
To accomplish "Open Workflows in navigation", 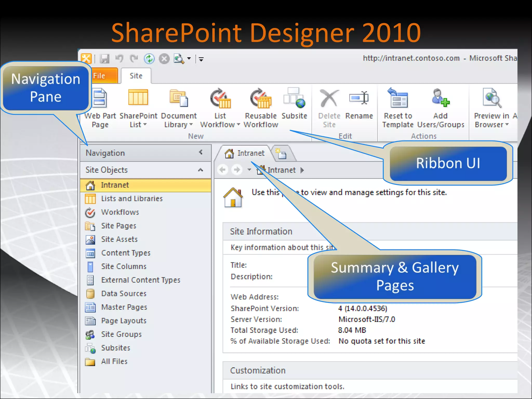I will coord(145,212).
